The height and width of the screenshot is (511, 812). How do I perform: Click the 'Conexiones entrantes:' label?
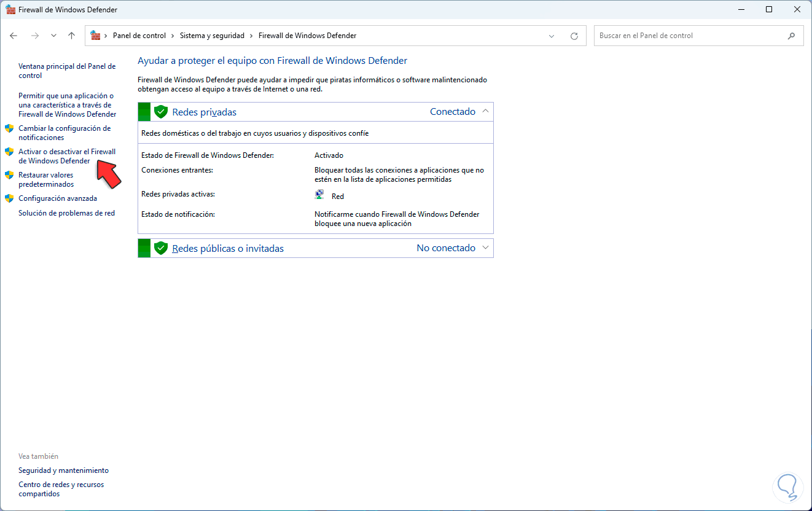(177, 170)
